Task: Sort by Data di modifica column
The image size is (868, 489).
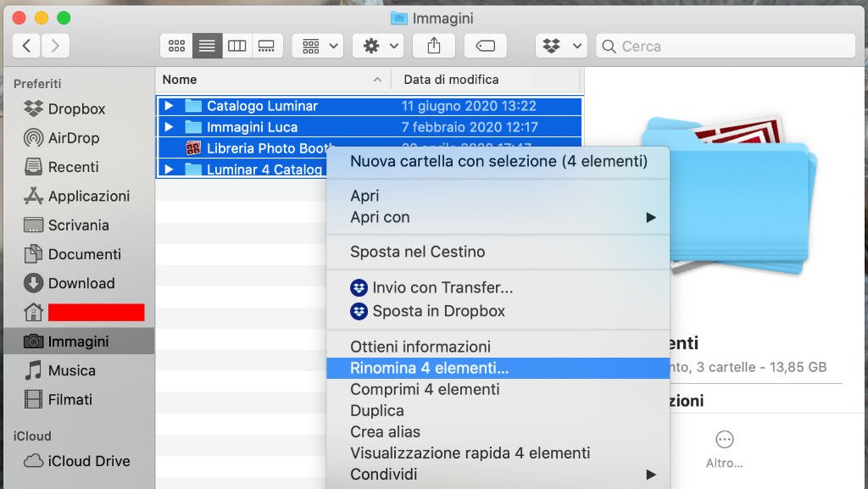Action: point(486,80)
